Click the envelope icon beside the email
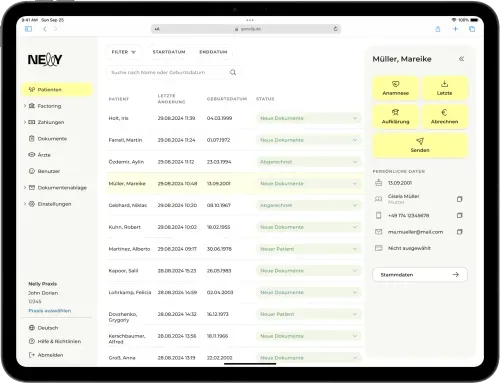The width and height of the screenshot is (500, 383). (x=378, y=232)
